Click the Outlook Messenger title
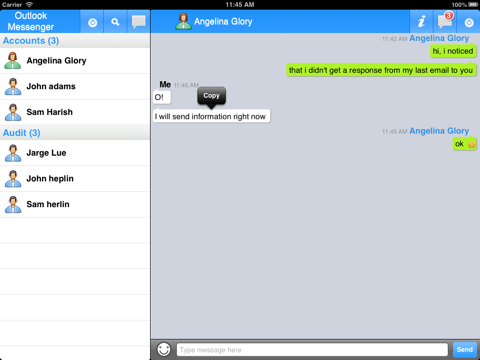Viewport: 480px width, 360px height. tap(31, 21)
